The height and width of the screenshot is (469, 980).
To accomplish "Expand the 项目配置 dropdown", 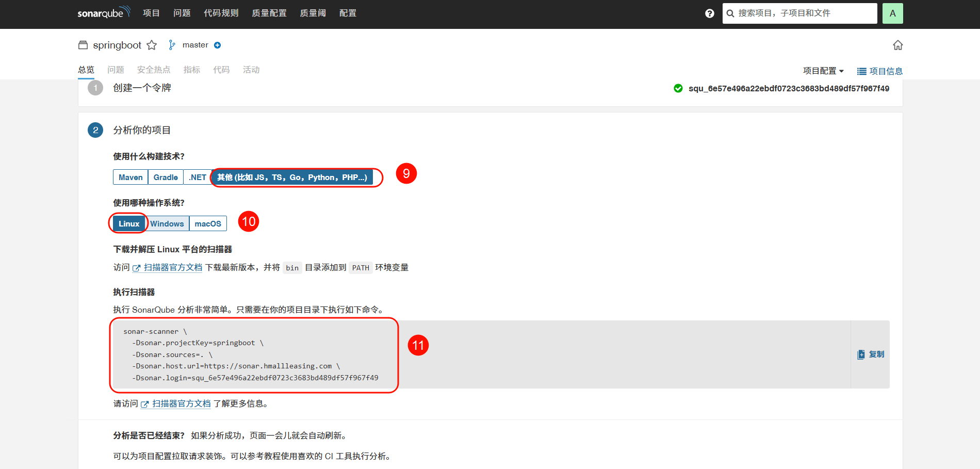I will point(823,71).
